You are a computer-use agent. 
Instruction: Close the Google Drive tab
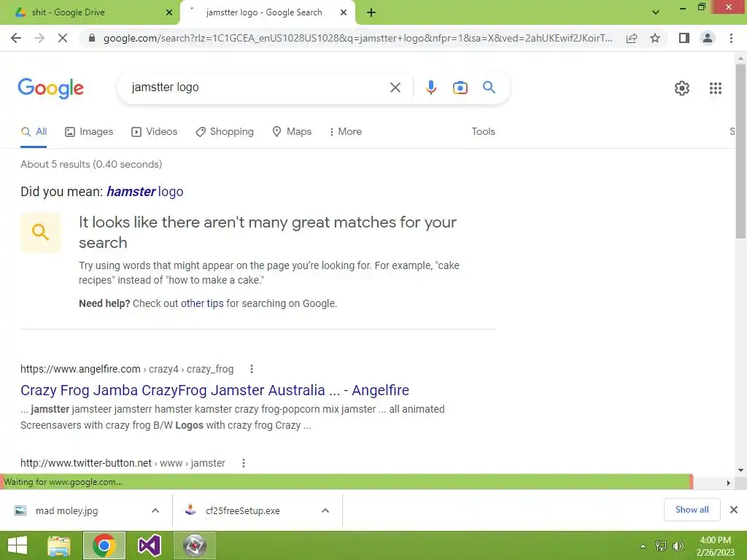pyautogui.click(x=169, y=13)
